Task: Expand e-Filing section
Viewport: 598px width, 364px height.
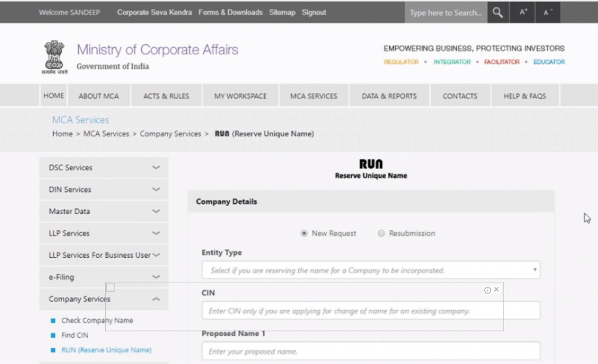Action: [x=104, y=277]
